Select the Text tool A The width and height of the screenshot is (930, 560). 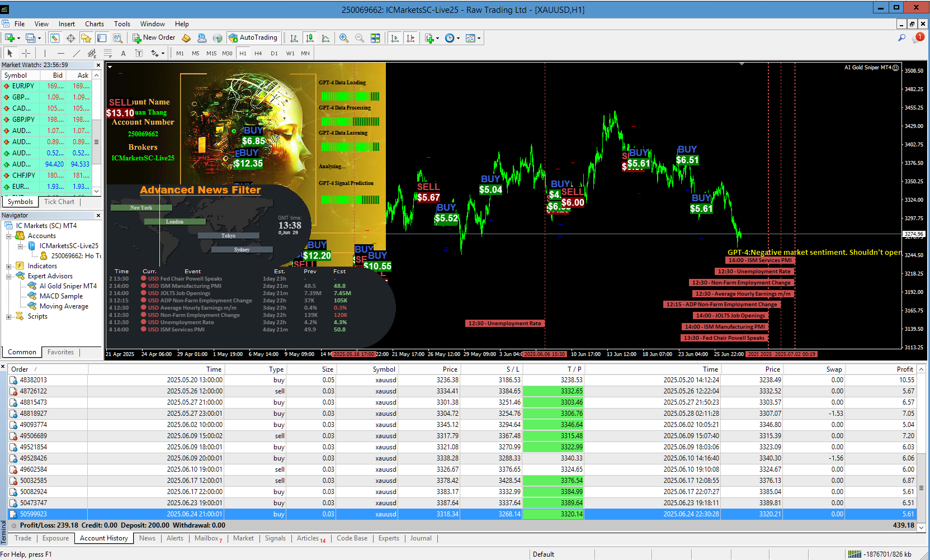coord(124,53)
